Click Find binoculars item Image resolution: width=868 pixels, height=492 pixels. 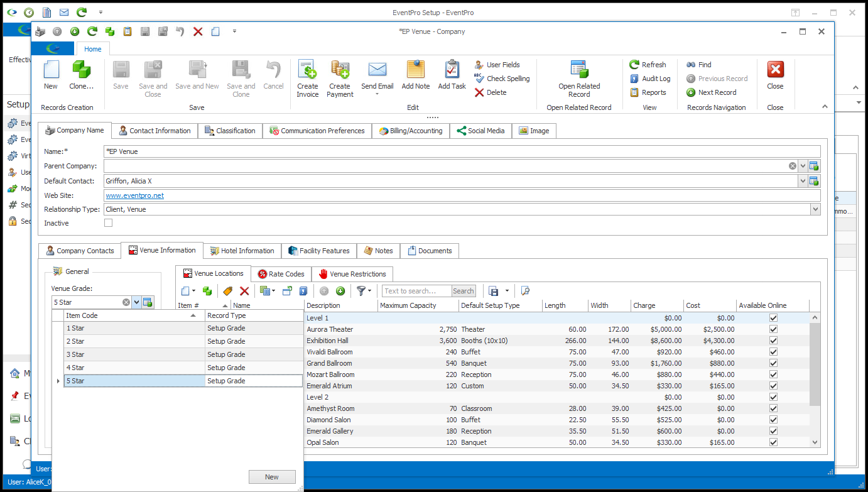(x=698, y=65)
